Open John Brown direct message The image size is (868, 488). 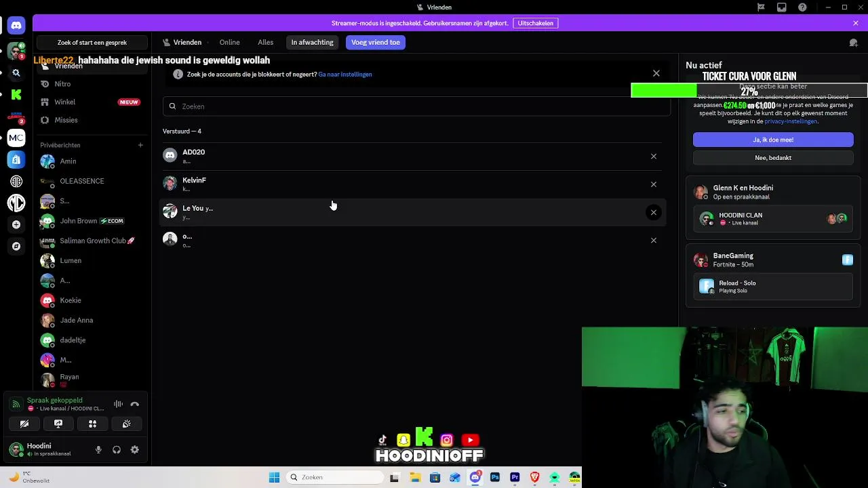[x=92, y=221]
